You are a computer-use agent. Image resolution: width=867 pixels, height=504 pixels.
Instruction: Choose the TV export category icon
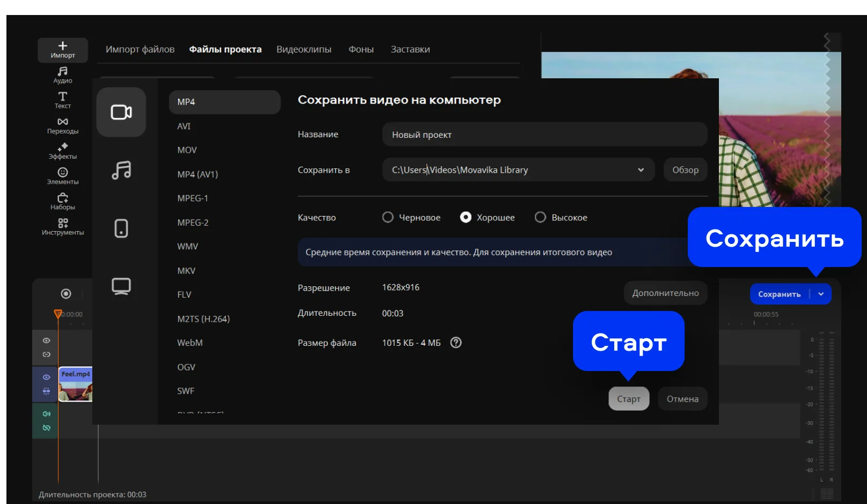click(x=121, y=286)
